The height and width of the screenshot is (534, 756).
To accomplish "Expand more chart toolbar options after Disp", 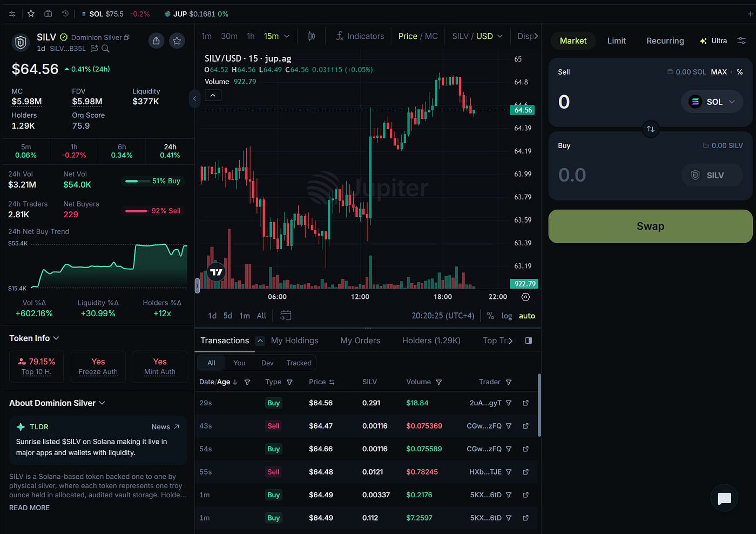I will [535, 36].
